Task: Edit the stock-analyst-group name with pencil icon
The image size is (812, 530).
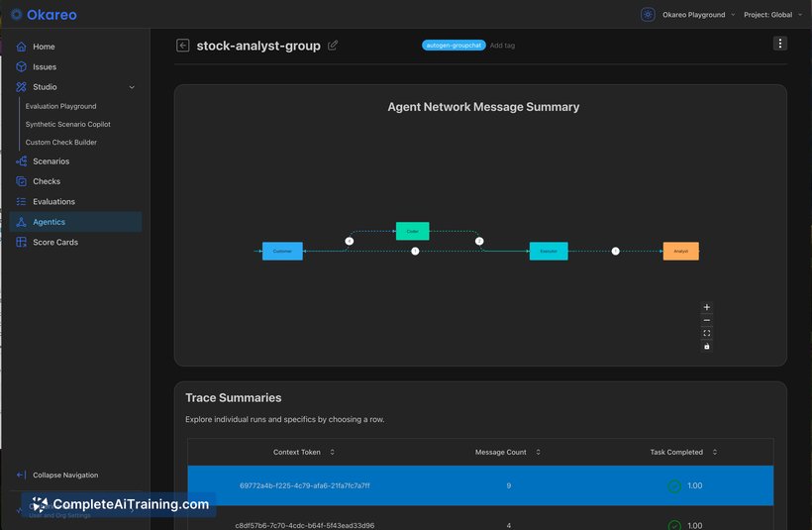Action: coord(333,46)
